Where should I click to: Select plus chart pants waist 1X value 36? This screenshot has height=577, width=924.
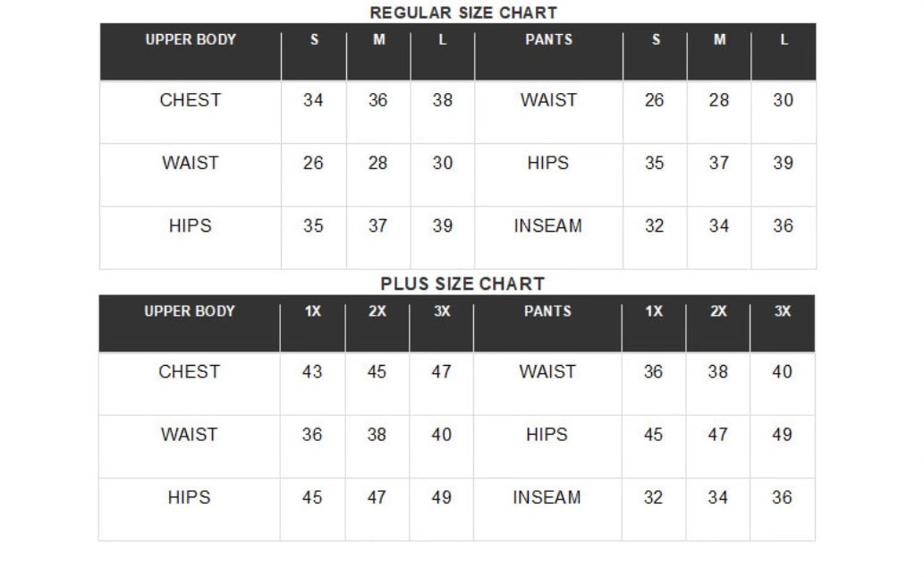pyautogui.click(x=653, y=371)
